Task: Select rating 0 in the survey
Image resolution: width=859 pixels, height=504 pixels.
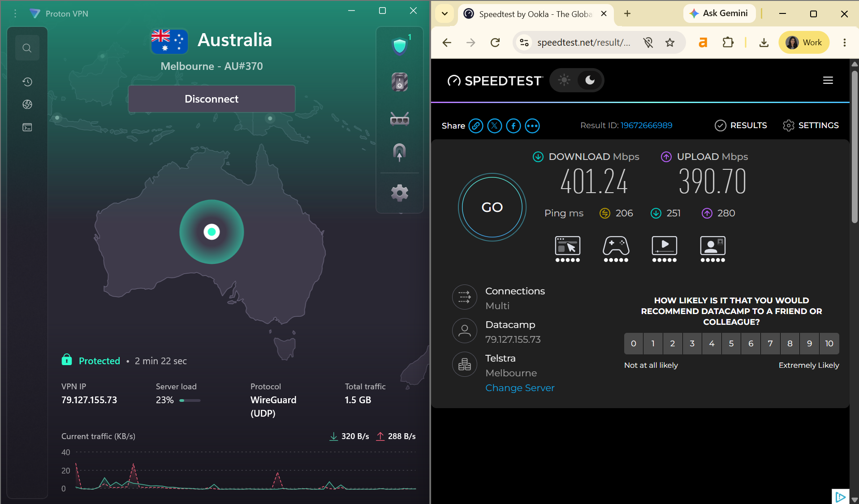Action: 634,344
